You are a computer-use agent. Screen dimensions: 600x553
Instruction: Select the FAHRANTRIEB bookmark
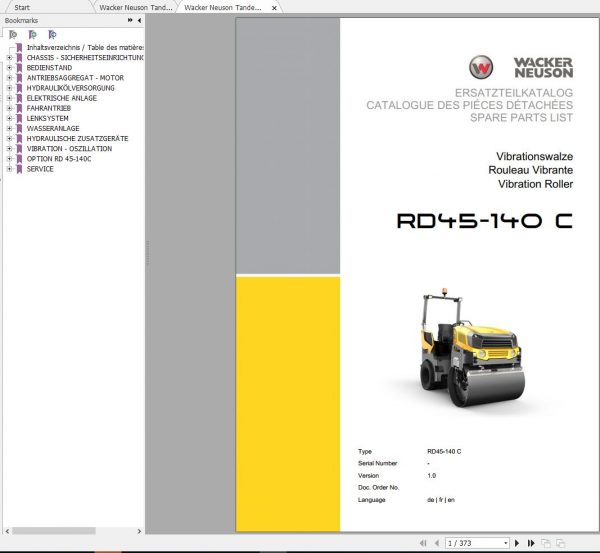49,108
